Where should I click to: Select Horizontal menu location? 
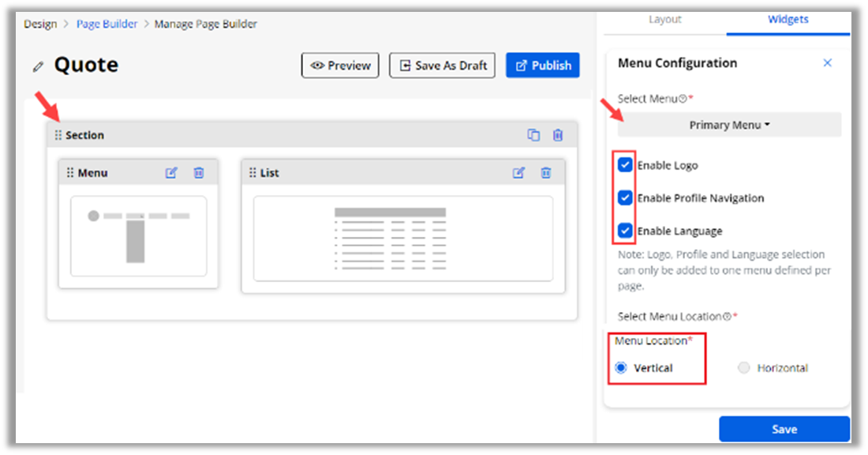tap(743, 368)
